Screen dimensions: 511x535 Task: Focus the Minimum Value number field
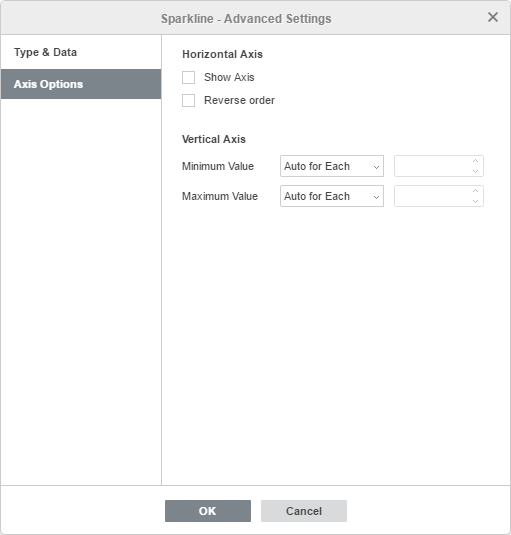coord(432,166)
